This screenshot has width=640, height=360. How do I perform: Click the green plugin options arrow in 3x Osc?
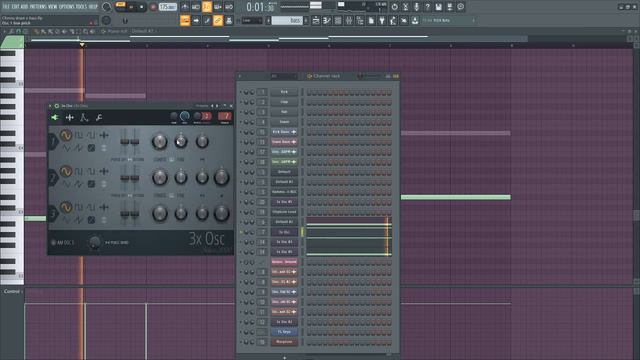[55, 118]
